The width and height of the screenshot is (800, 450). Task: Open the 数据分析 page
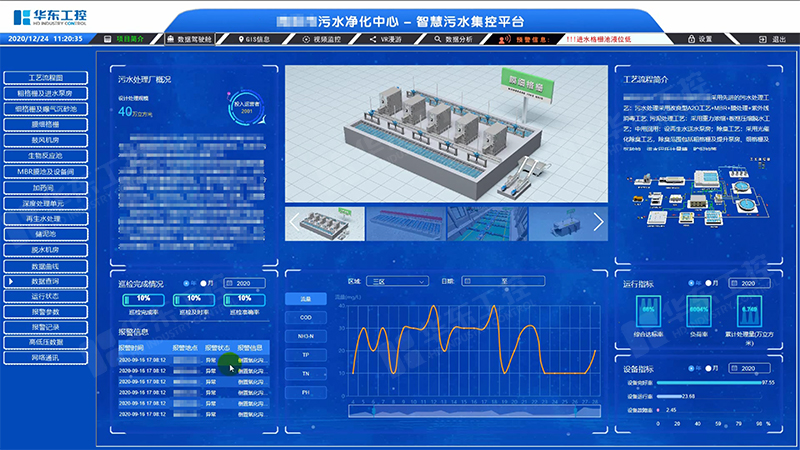point(458,38)
